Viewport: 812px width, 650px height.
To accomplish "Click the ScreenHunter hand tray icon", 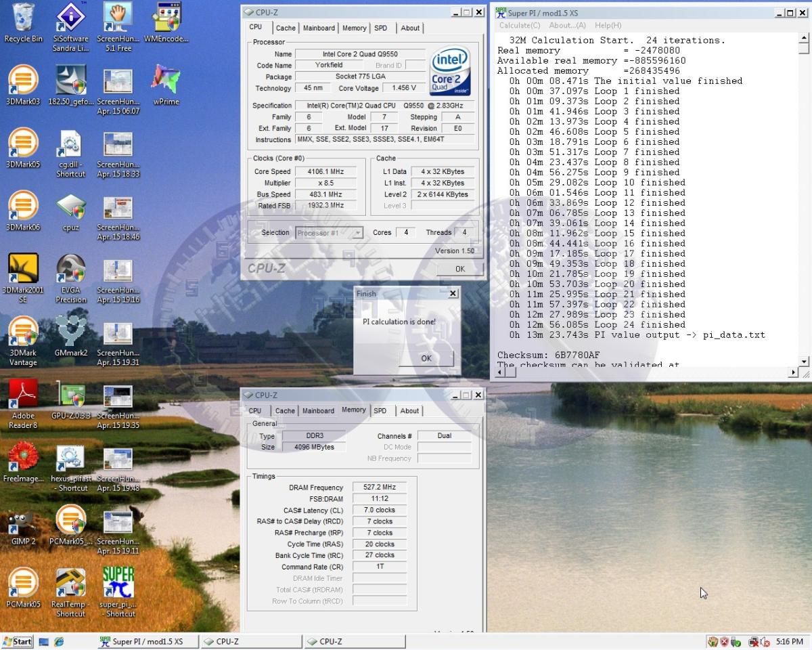I will pyautogui.click(x=713, y=641).
